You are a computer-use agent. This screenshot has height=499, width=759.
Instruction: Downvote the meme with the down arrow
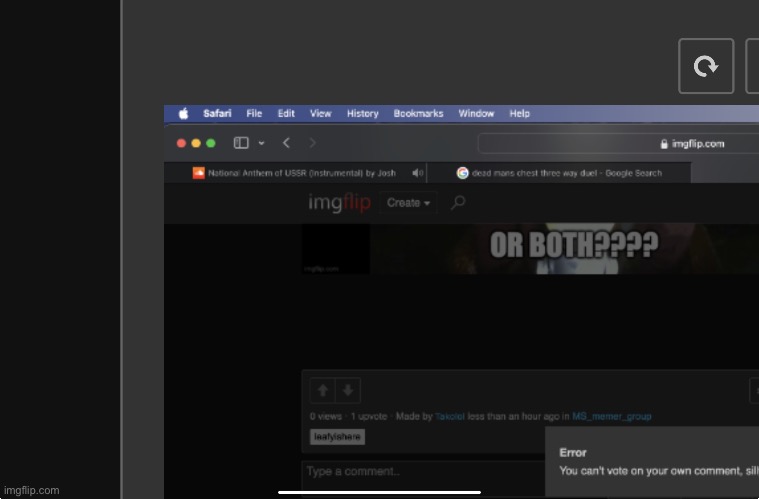tap(347, 390)
